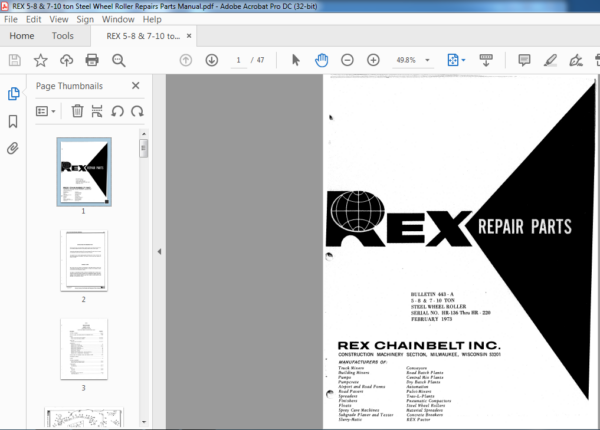Click thumbnail panel scroll down arrow
The height and width of the screenshot is (430, 600).
coord(144,422)
